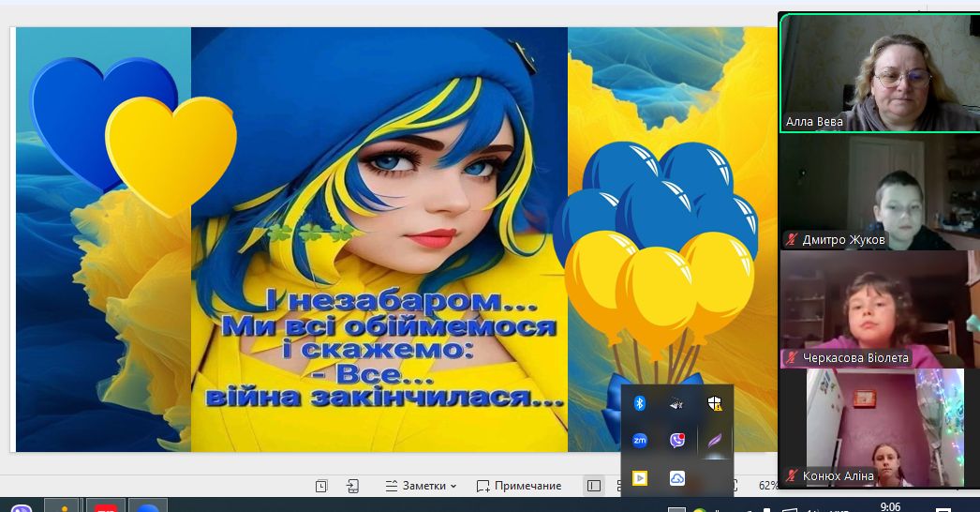Open Zoom from the system tray
This screenshot has height=512, width=980.
[640, 440]
